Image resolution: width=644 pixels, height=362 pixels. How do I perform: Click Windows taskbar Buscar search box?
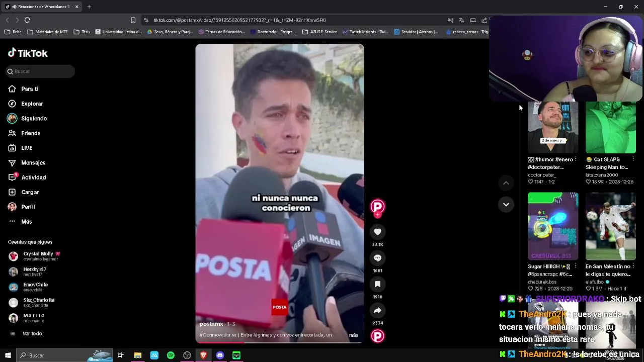click(x=64, y=355)
